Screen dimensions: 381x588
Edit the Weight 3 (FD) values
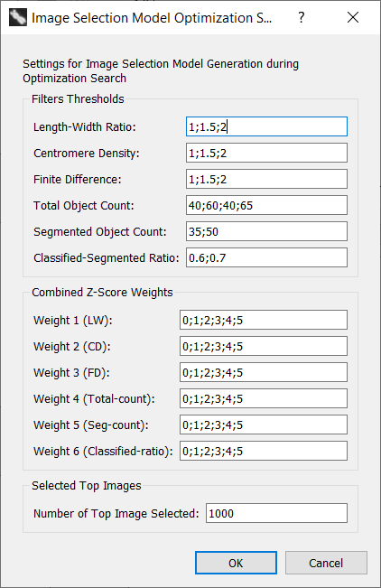pos(264,372)
